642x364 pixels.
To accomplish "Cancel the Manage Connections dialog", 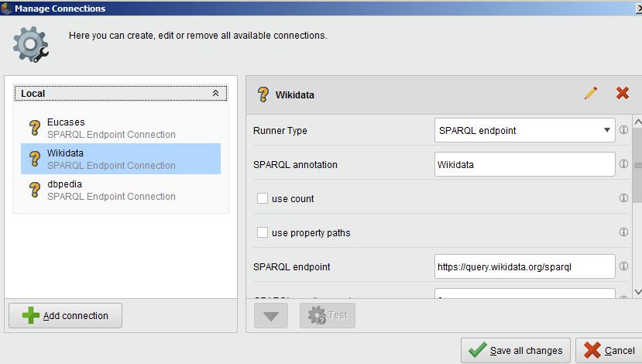I will tap(609, 351).
